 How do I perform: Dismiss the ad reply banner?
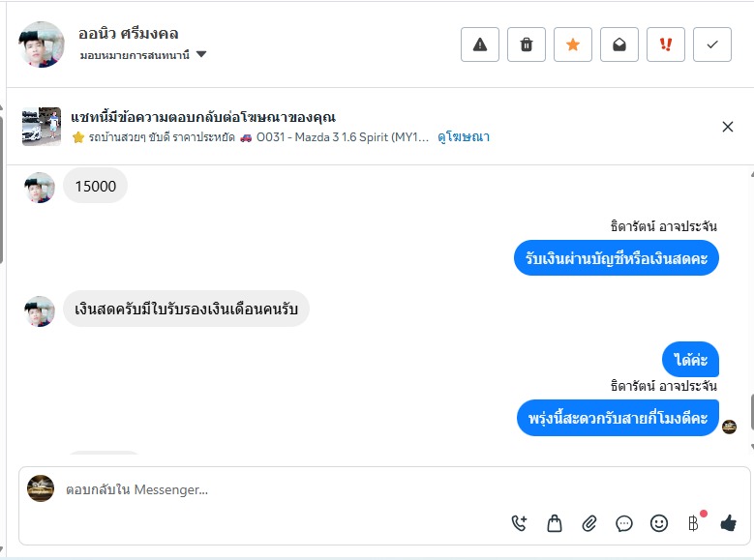point(728,127)
